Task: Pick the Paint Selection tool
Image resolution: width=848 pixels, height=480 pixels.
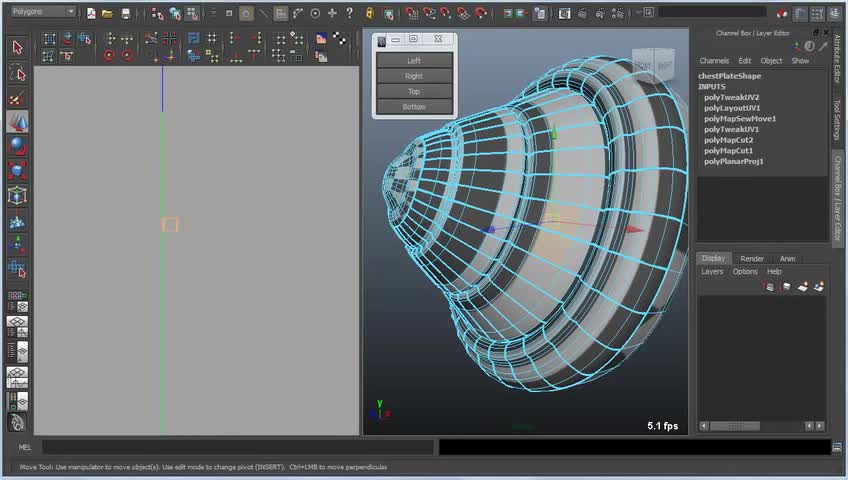Action: click(x=17, y=98)
